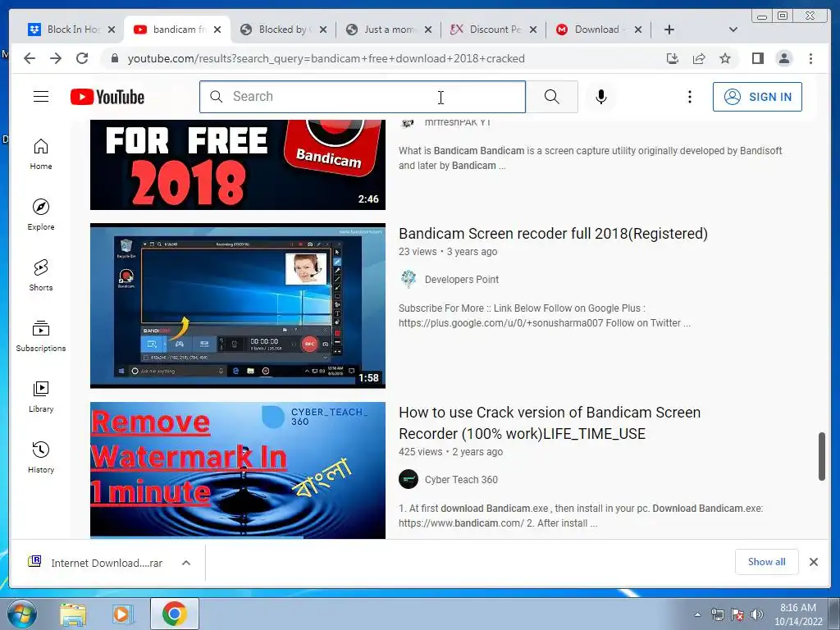Screen dimensions: 840x630
Task: Focus the YouTube Search input field
Action: (363, 97)
